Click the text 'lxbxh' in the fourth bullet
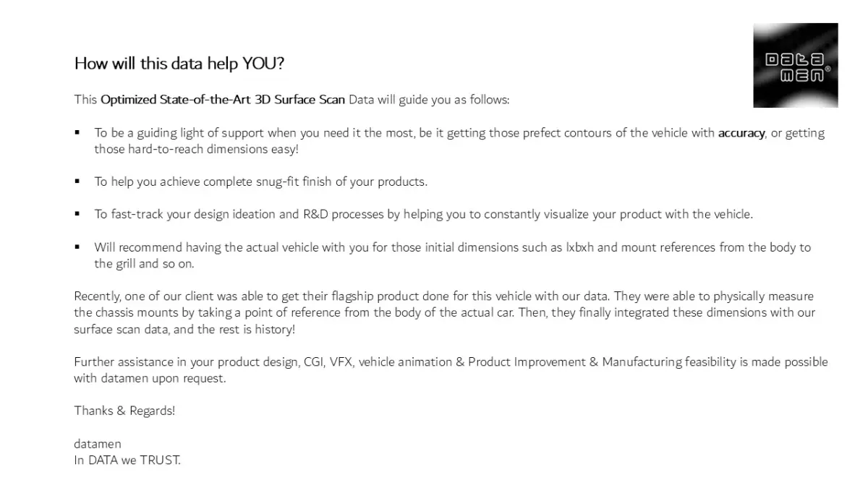The width and height of the screenshot is (868, 488). (x=580, y=247)
